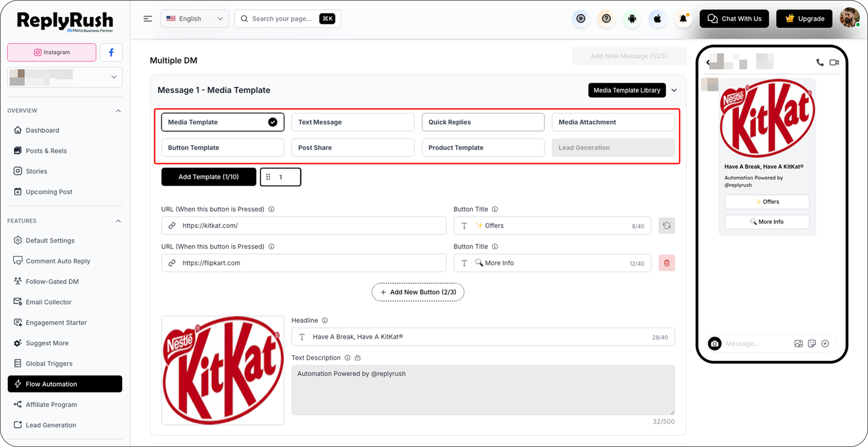Screen dimensions: 868x447
Task: Click Add Template (1/10)
Action: [x=208, y=177]
